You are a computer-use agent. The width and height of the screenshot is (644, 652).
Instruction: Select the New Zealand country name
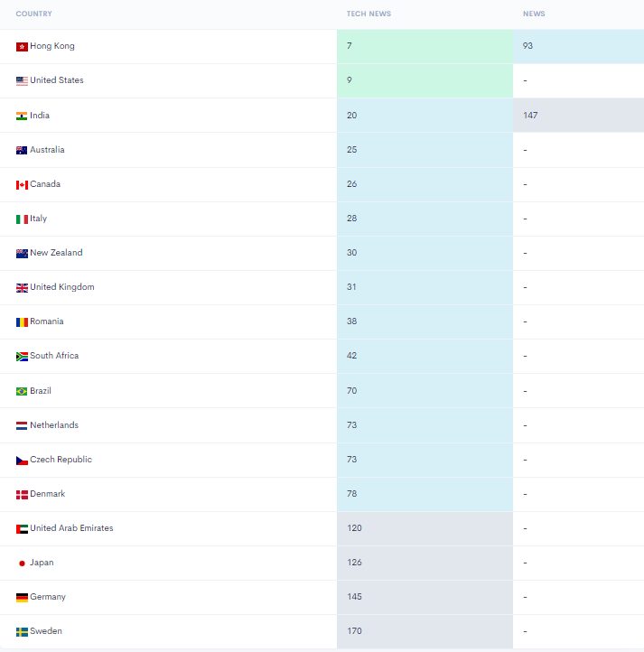[56, 252]
